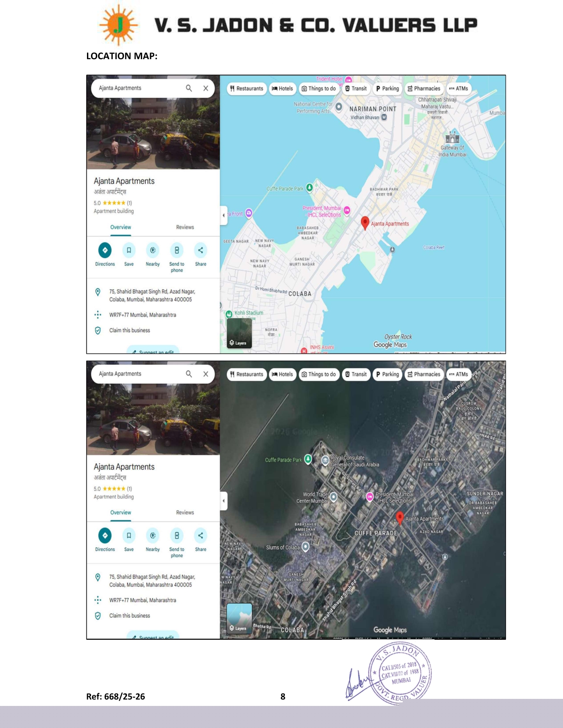The height and width of the screenshot is (728, 563).
Task: Select the Hotels chip above the road map
Action: (x=283, y=89)
